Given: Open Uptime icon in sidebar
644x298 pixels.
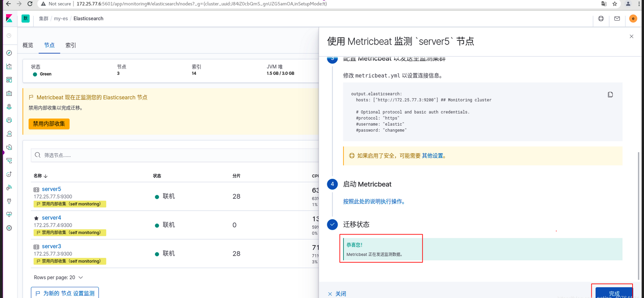Looking at the screenshot, I should click(x=9, y=174).
